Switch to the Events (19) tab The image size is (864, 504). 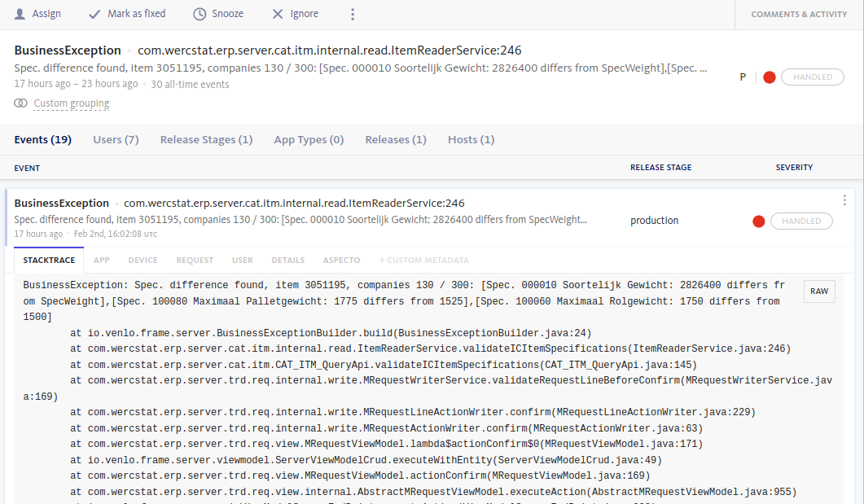click(x=43, y=139)
